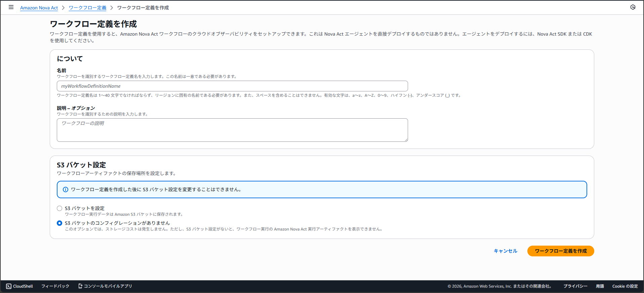Image resolution: width=644 pixels, height=293 pixels.
Task: Select the S3 バケットを設定 radio option
Action: (x=59, y=208)
